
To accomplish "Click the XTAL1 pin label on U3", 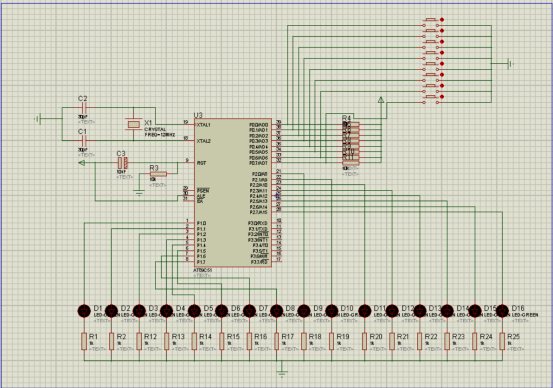I will (x=203, y=125).
